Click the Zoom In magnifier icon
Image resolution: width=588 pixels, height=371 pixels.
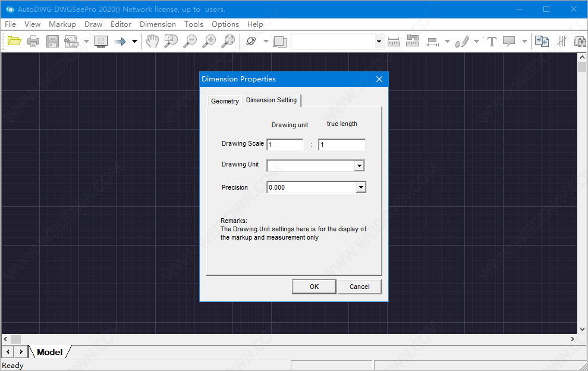click(x=209, y=42)
